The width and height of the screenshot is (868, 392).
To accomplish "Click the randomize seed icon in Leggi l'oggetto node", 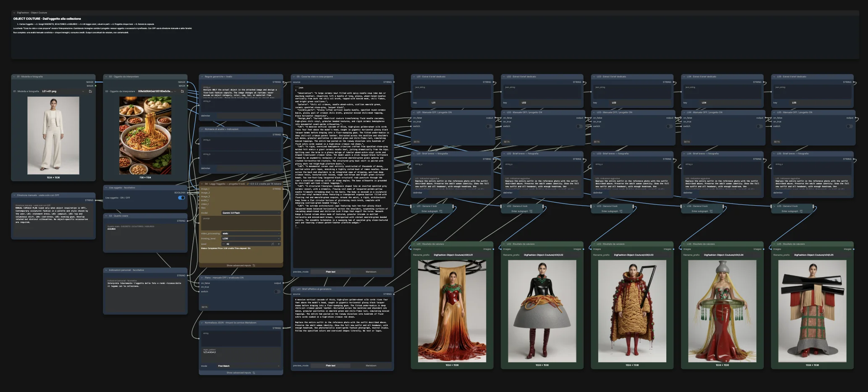I will point(273,244).
